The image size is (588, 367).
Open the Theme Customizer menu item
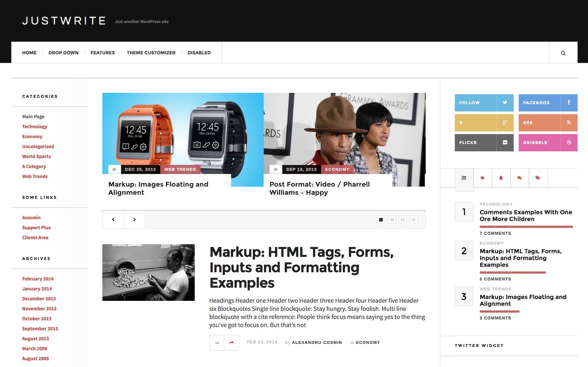[151, 53]
